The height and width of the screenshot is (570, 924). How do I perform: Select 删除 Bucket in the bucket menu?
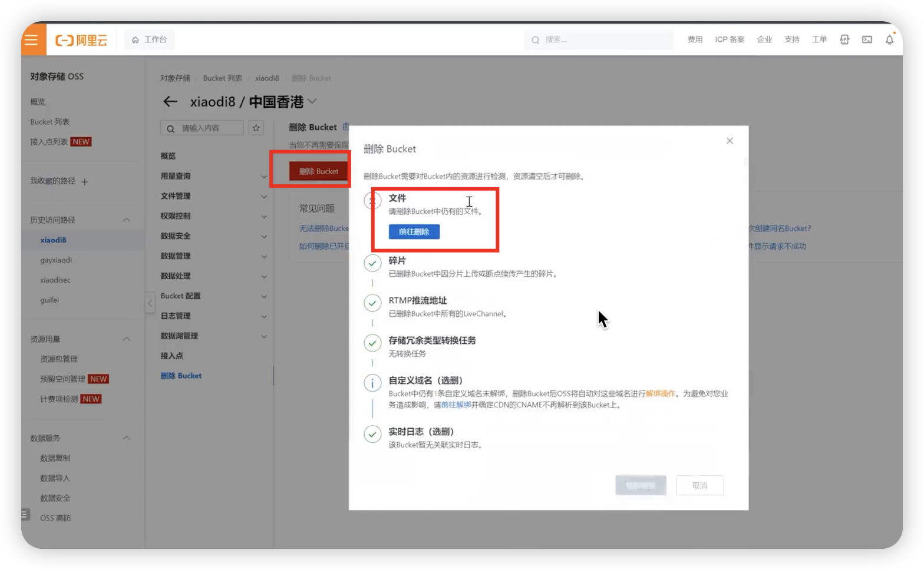coord(181,376)
